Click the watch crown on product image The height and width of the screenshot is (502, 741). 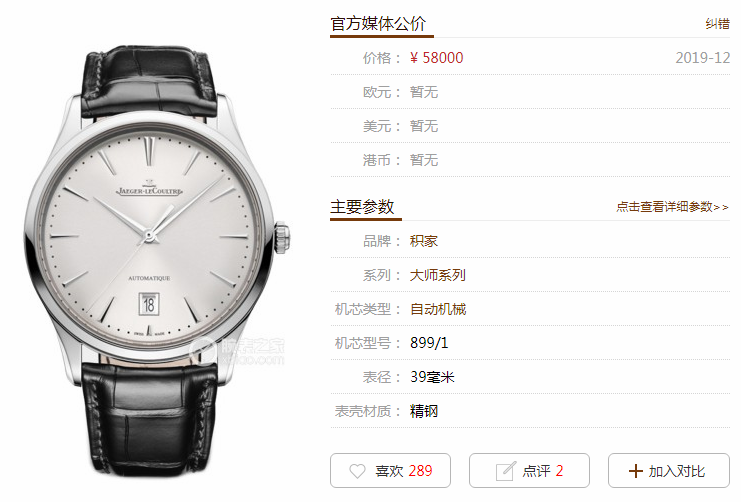click(283, 237)
